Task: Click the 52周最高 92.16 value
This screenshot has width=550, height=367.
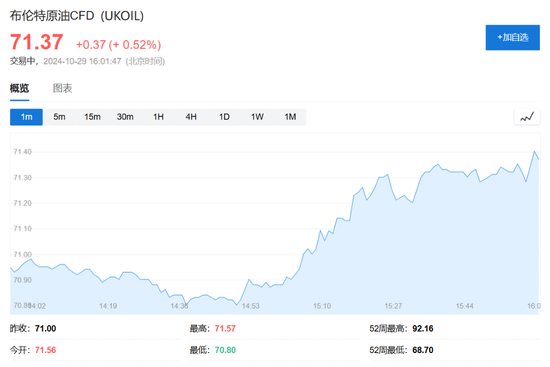Action: [x=423, y=328]
